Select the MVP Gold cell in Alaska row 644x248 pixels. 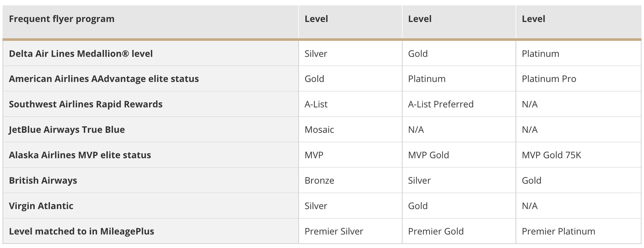tap(428, 155)
